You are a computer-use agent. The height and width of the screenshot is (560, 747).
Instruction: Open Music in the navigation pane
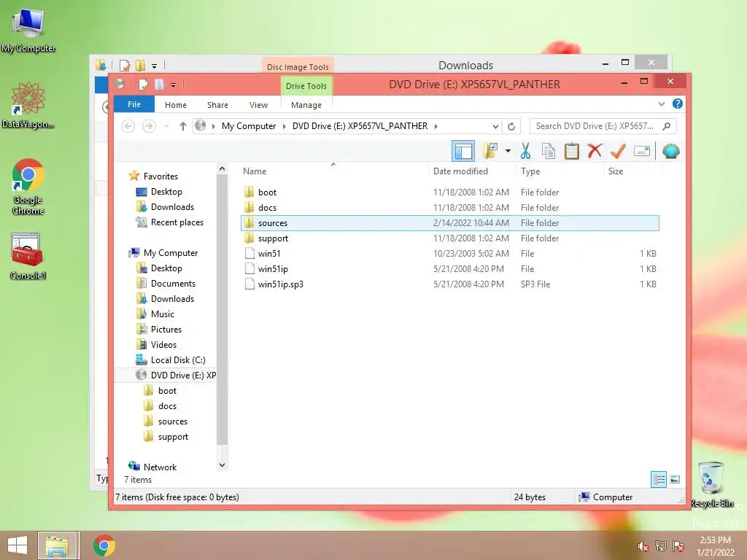point(163,314)
